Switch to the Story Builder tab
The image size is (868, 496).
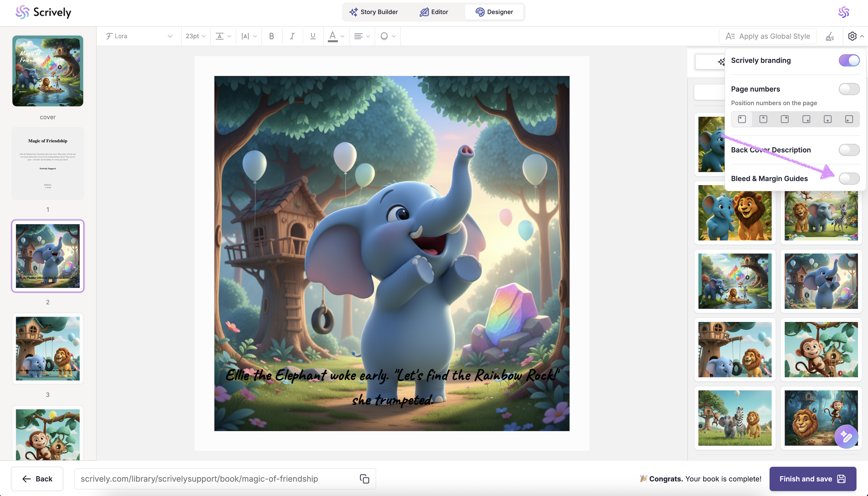click(373, 12)
